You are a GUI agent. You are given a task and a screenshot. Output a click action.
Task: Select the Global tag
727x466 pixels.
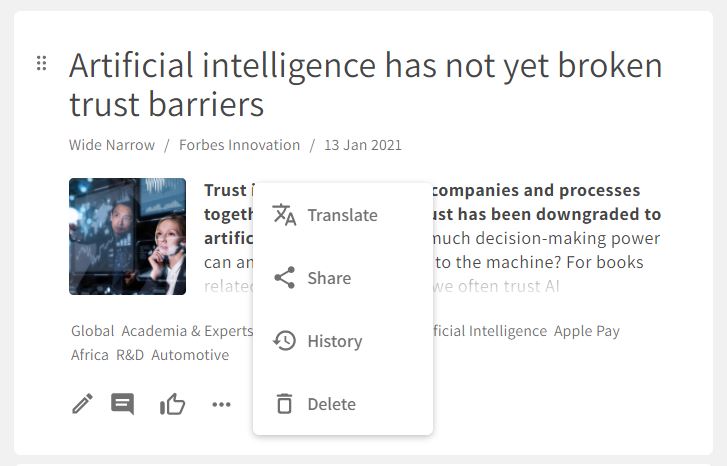(x=92, y=331)
